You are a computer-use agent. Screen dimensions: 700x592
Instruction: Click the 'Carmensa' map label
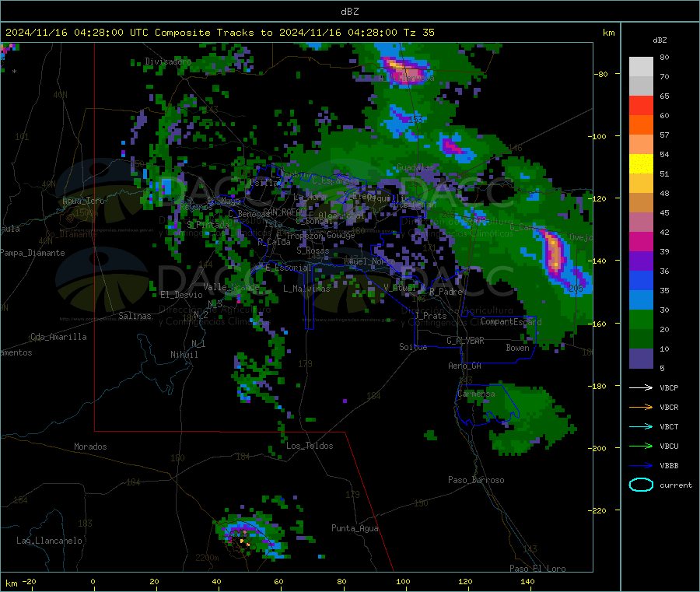click(476, 394)
